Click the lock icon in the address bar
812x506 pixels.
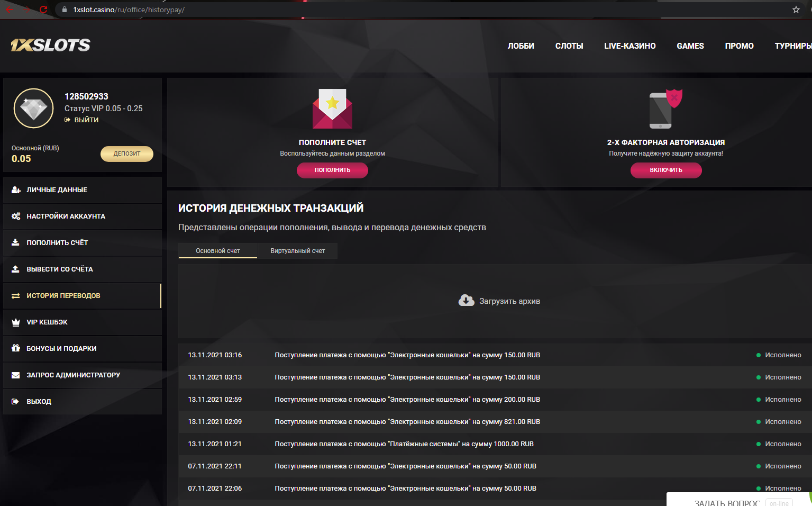tap(65, 10)
